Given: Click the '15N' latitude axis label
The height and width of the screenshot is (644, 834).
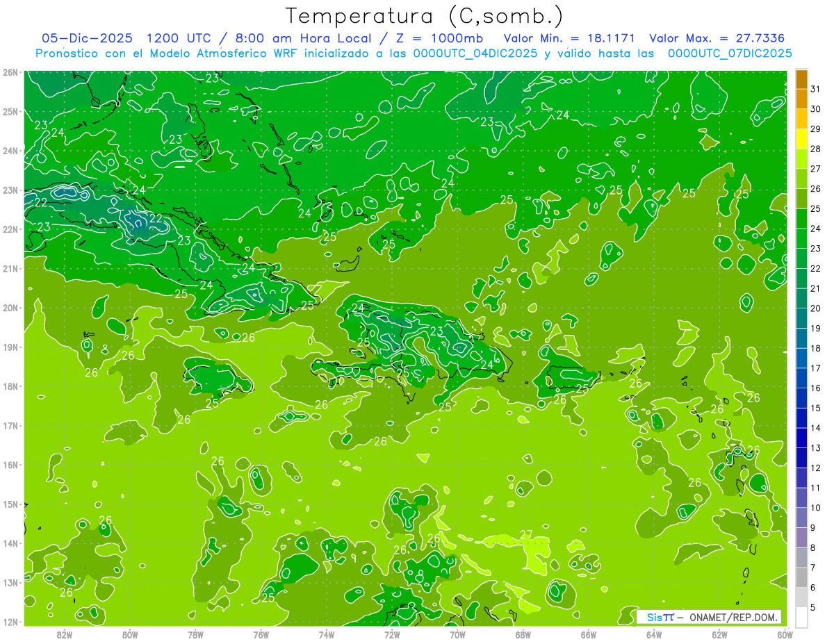Looking at the screenshot, I should 10,504.
